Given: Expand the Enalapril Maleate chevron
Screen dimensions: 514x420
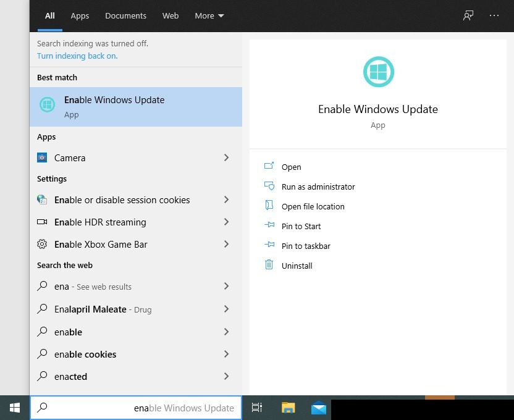Looking at the screenshot, I should [226, 309].
